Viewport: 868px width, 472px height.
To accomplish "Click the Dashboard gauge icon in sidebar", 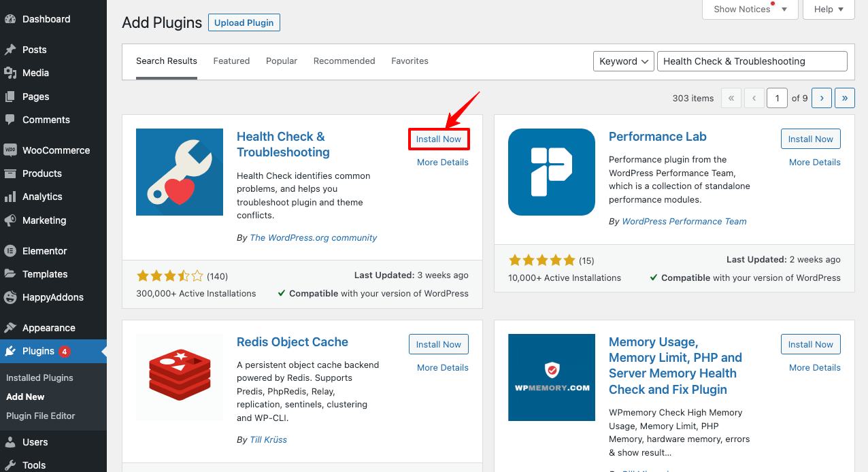I will (x=10, y=19).
